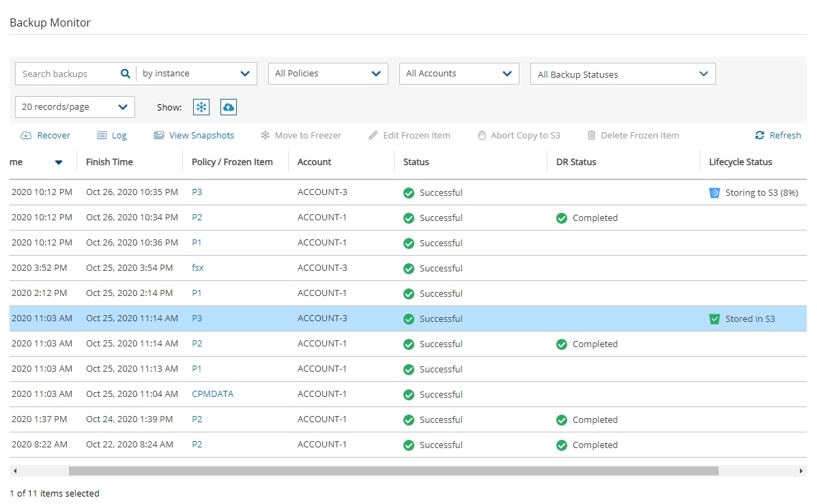Image resolution: width=817 pixels, height=504 pixels.
Task: Click the Recover toolbar icon
Action: (27, 136)
